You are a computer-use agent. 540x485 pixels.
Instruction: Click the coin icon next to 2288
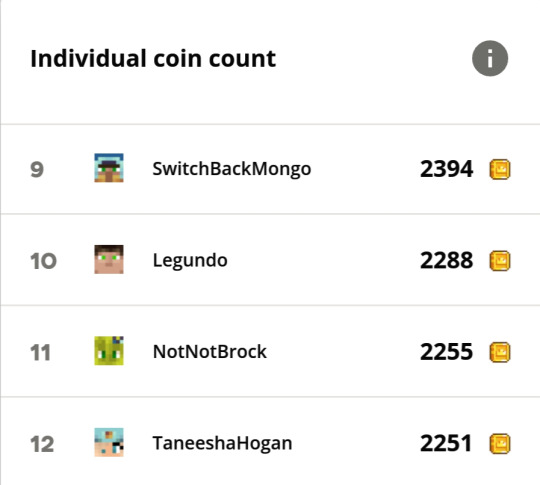(500, 261)
